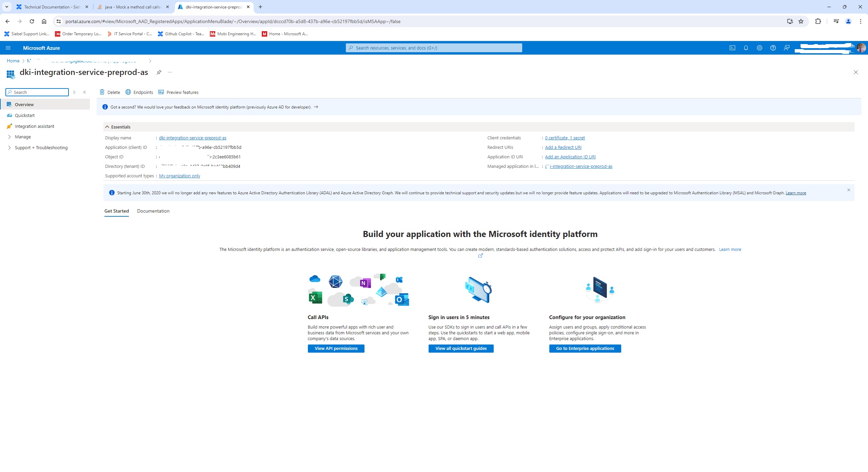Go back in browser history
The height and width of the screenshot is (472, 868).
7,21
